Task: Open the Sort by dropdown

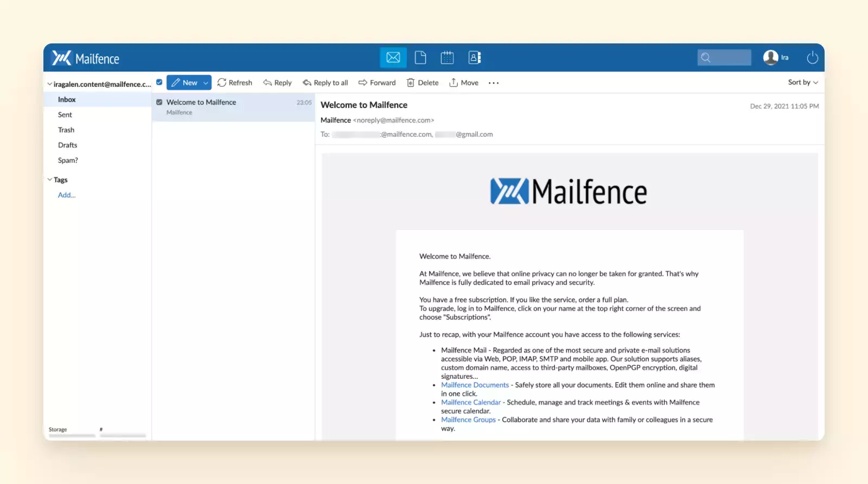Action: point(802,82)
